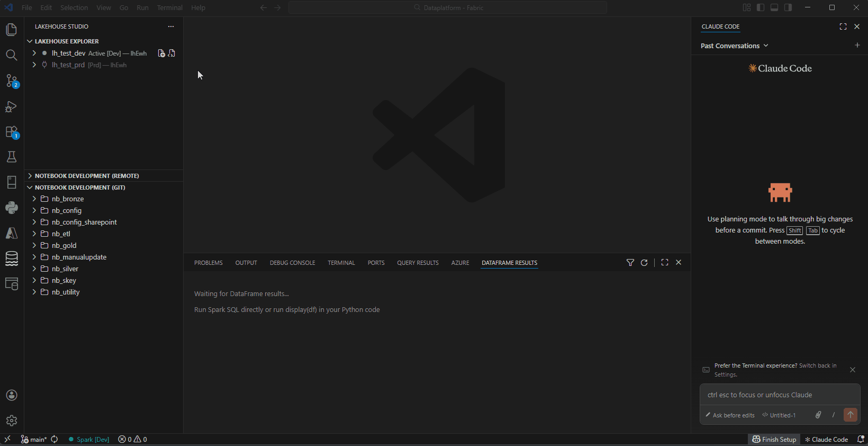868x446 pixels.
Task: Switch to the Azure panel tab
Action: pyautogui.click(x=460, y=263)
